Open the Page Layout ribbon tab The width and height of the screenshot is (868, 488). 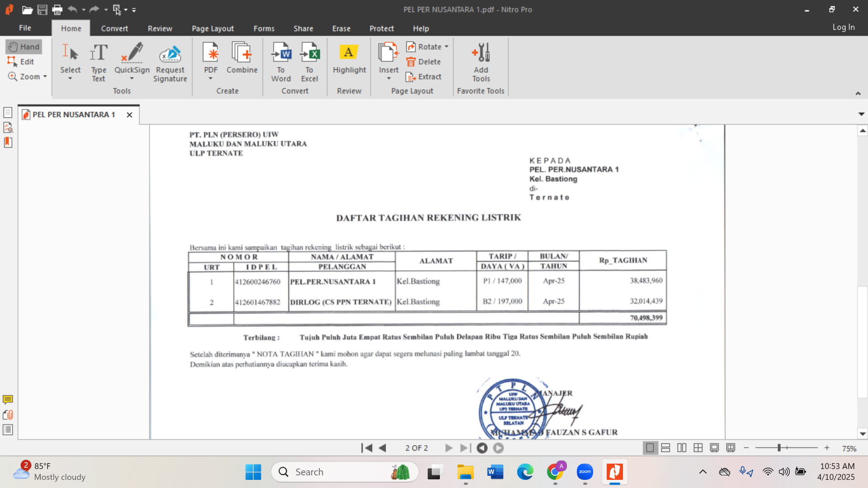(213, 28)
